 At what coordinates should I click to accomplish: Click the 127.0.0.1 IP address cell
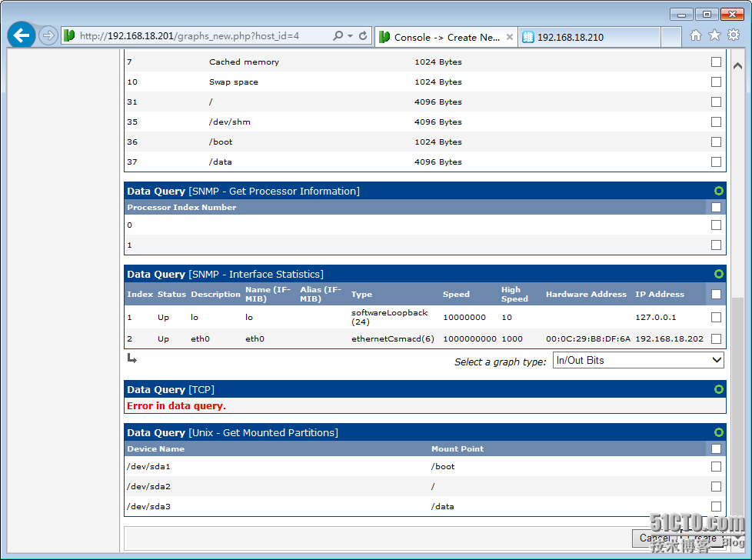click(x=656, y=317)
